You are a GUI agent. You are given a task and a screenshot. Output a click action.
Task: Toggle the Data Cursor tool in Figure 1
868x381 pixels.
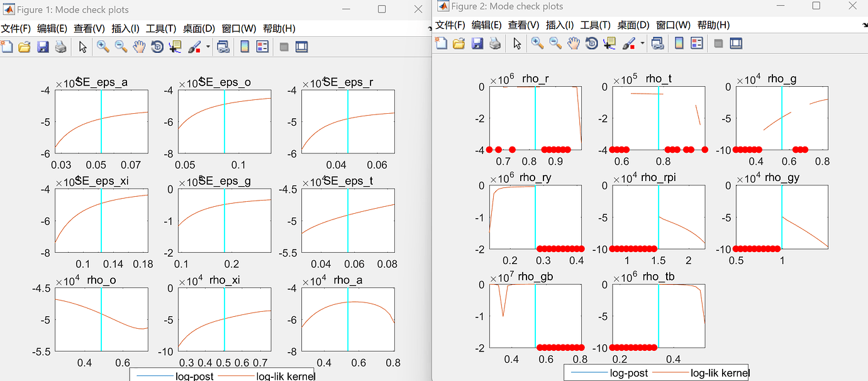click(175, 46)
